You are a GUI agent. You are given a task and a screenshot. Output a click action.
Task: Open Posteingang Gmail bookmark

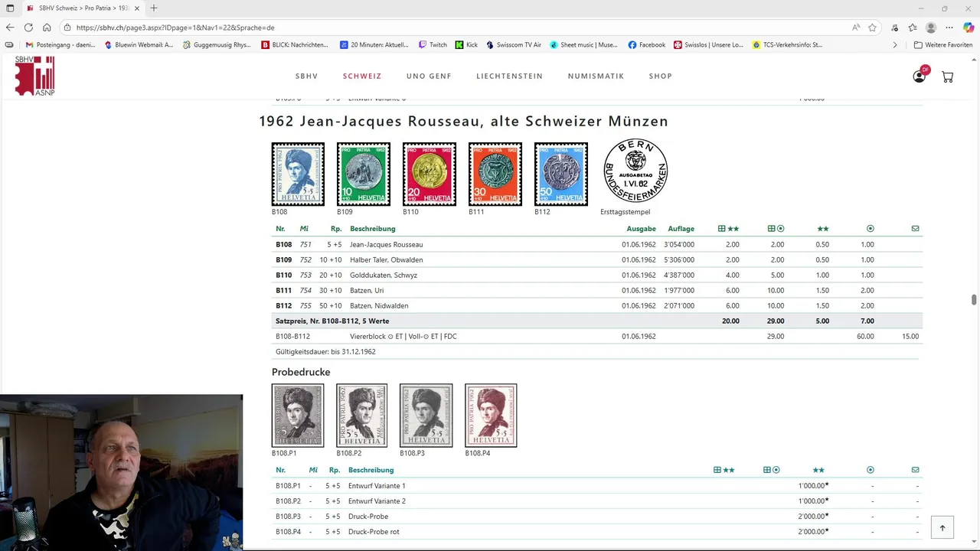60,45
